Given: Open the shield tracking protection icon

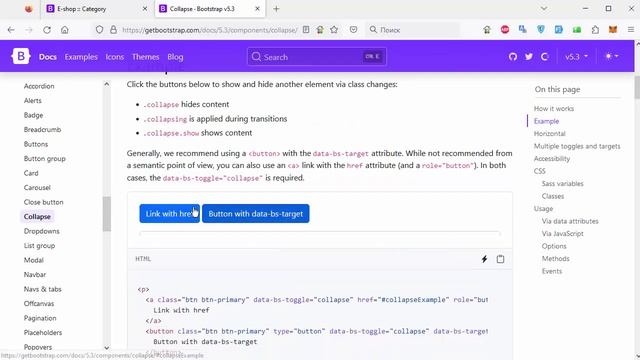Looking at the screenshot, I should click(x=99, y=30).
